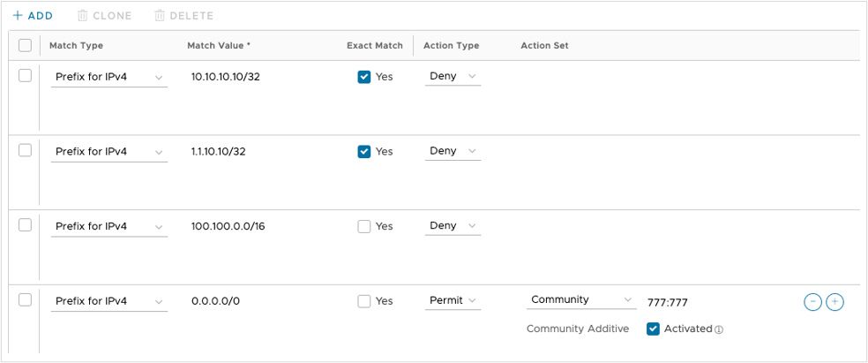Enable Exact Match for 0.0.0.0/0 rule
868x363 pixels.
pyautogui.click(x=364, y=301)
